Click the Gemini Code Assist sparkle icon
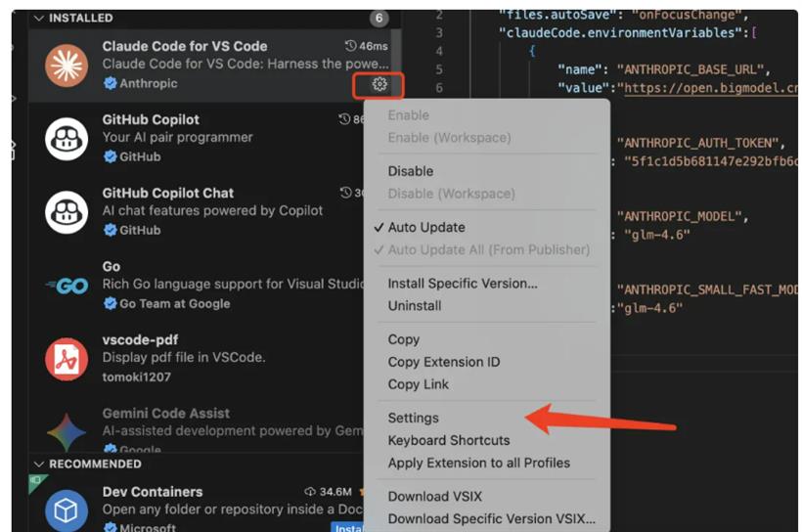 point(67,430)
